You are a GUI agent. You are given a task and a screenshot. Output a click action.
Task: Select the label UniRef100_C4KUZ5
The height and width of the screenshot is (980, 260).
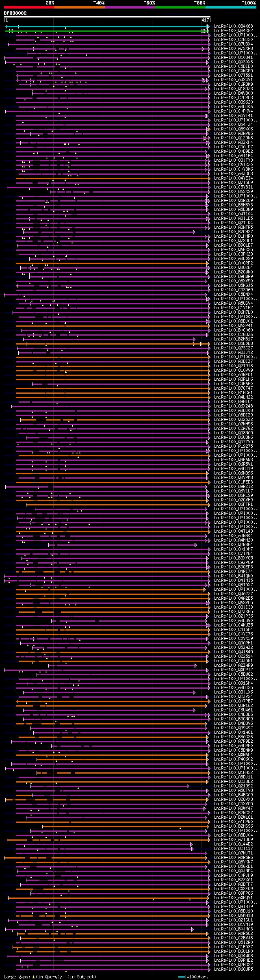click(x=233, y=625)
